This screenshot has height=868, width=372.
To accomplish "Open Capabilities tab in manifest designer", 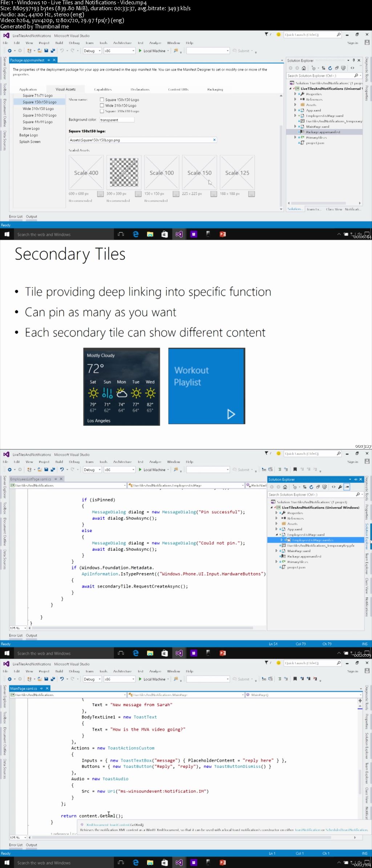I will 103,89.
